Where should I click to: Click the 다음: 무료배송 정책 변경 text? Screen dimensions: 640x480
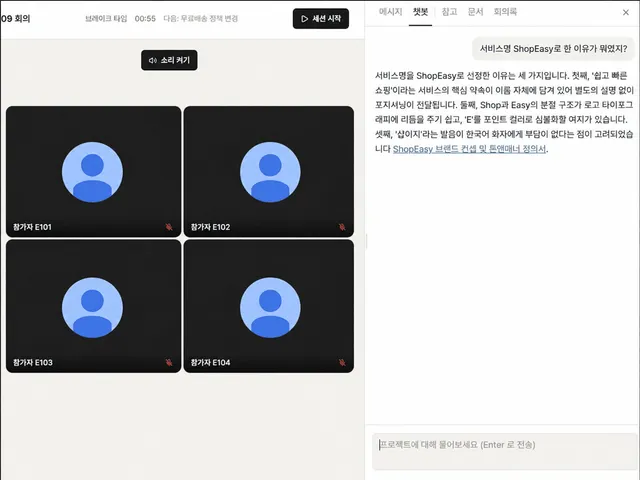[x=200, y=19]
